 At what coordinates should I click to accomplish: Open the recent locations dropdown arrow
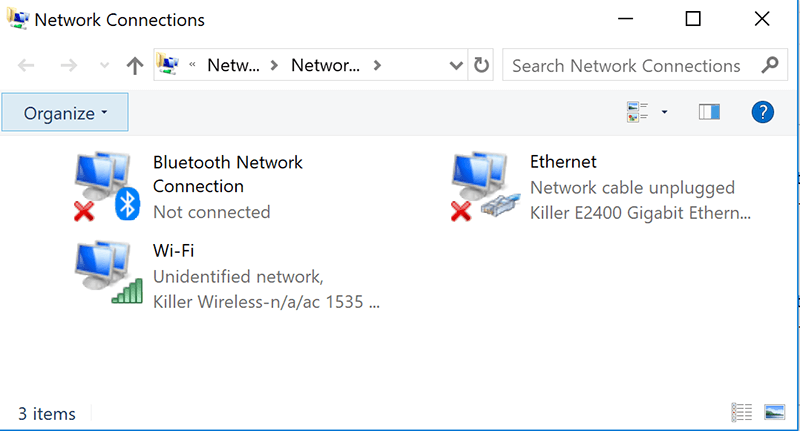(104, 66)
